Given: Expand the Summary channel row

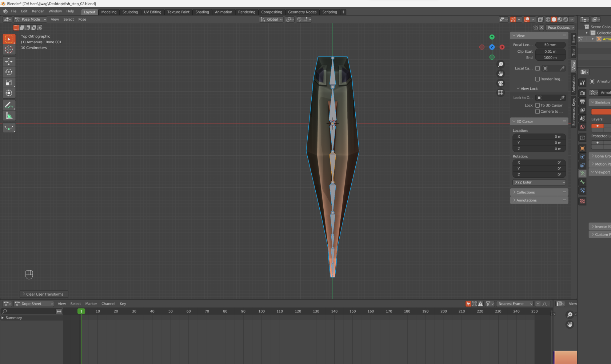Looking at the screenshot, I should (x=3, y=318).
